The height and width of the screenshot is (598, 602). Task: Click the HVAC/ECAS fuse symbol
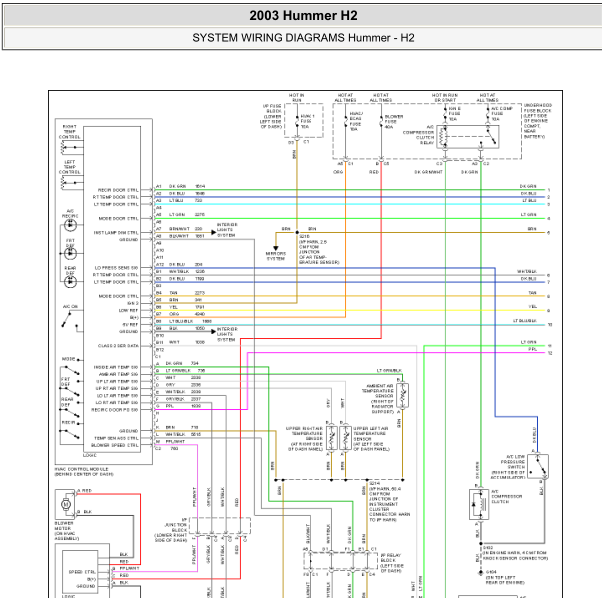346,122
